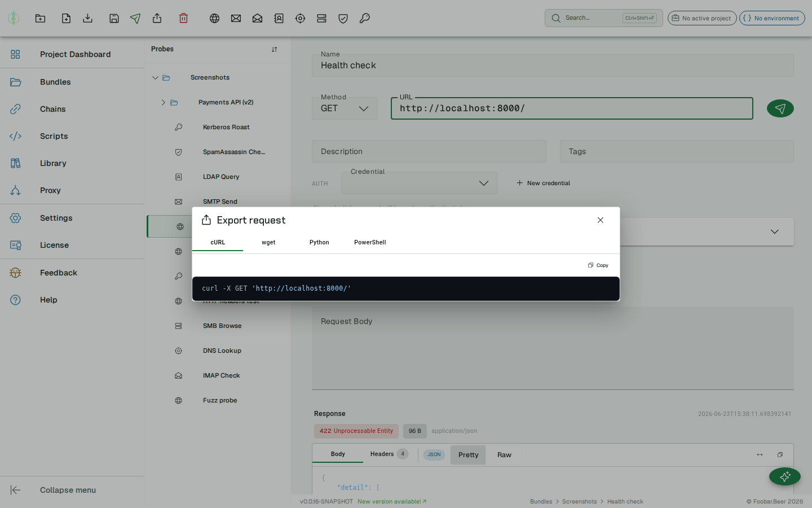Click the Name field with Health check
Image resolution: width=812 pixels, height=508 pixels.
(553, 65)
